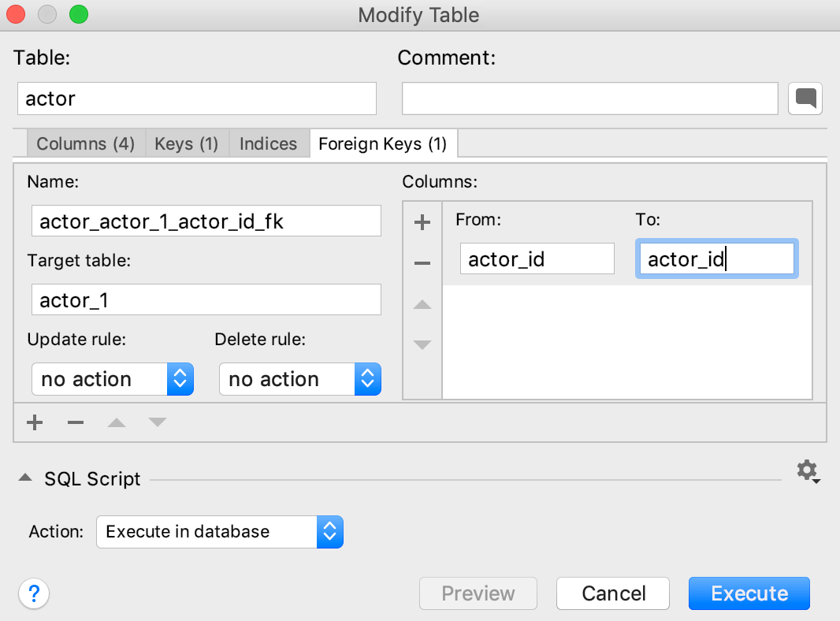Open the Update rule dropdown
Image resolution: width=840 pixels, height=621 pixels.
pos(113,379)
